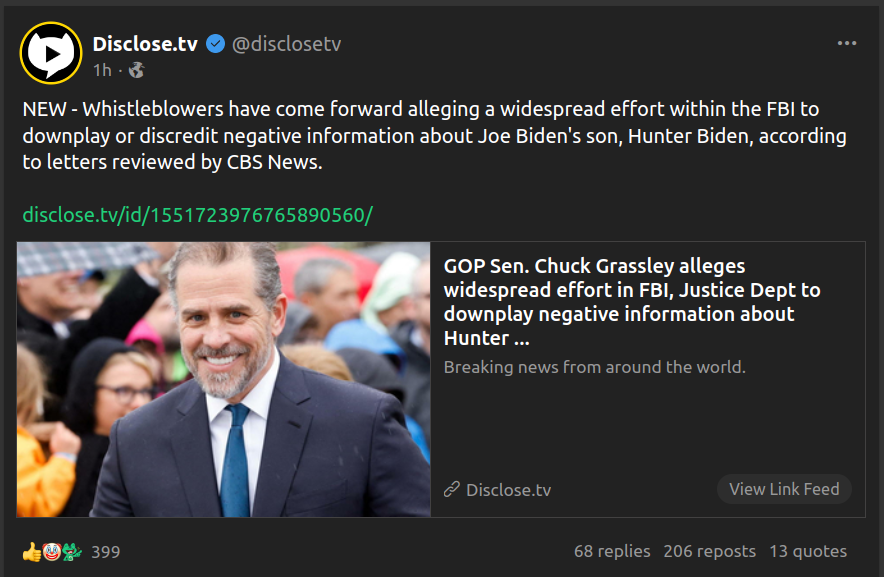The width and height of the screenshot is (884, 577).
Task: Show the 399 reactions count
Action: 106,551
